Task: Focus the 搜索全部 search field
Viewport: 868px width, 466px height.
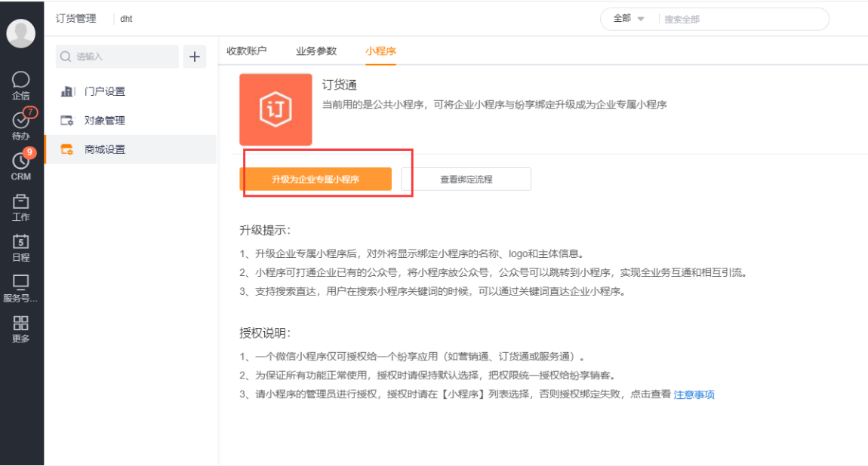Action: click(742, 20)
